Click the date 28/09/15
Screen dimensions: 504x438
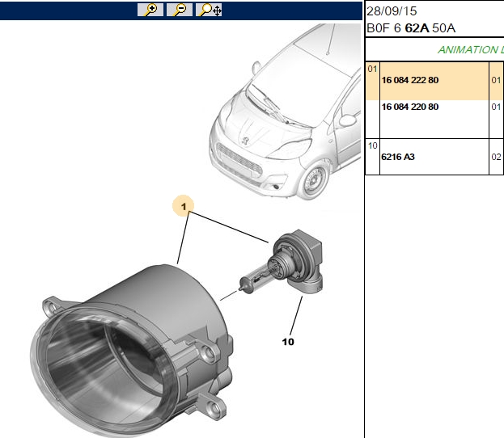(392, 11)
